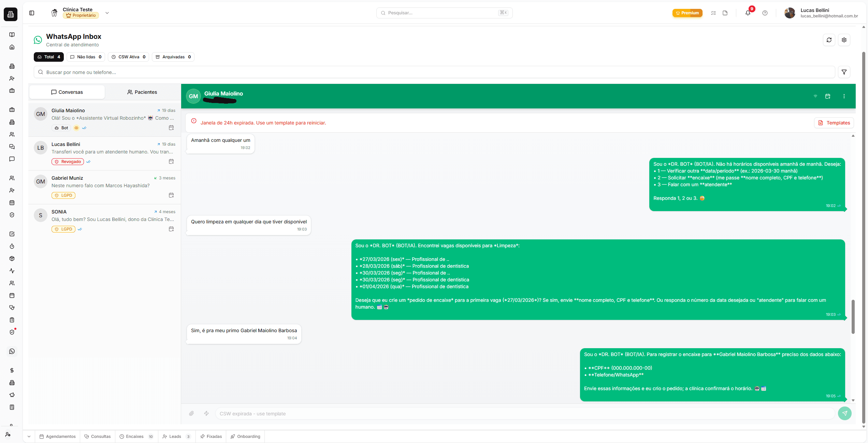
Task: Click the connection signal icon in chat header
Action: click(815, 96)
